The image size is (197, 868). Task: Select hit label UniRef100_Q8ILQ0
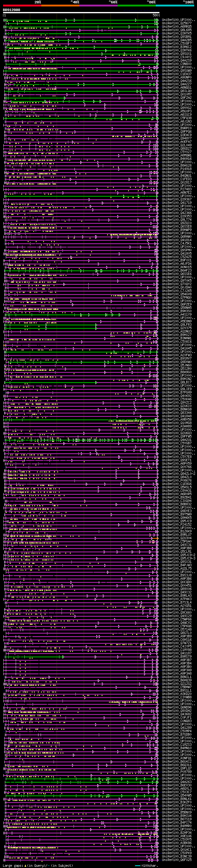tap(177, 91)
